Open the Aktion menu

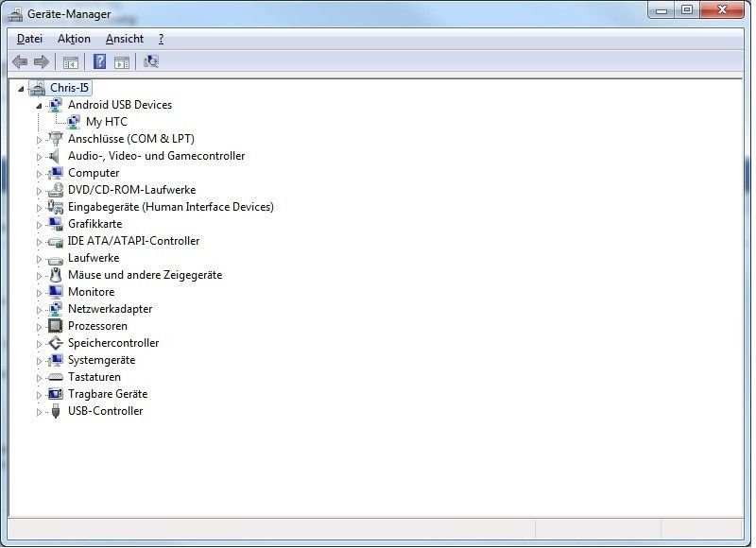click(x=74, y=39)
